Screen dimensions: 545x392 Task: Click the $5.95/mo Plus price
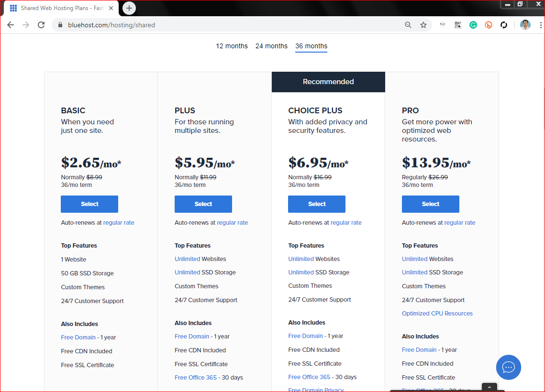tap(204, 163)
